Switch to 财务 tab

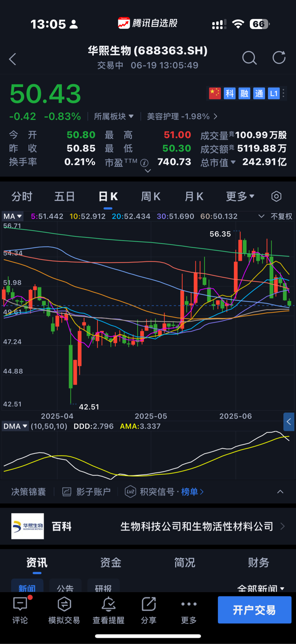[x=259, y=563]
